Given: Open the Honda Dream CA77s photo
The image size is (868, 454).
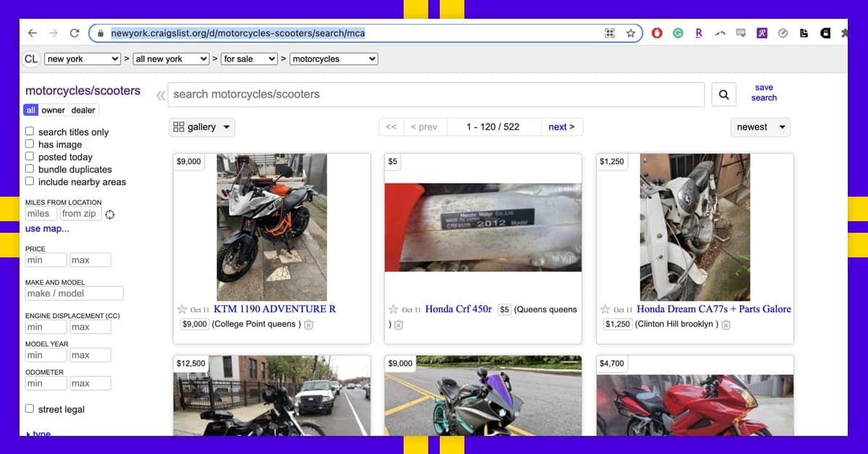Looking at the screenshot, I should point(695,227).
